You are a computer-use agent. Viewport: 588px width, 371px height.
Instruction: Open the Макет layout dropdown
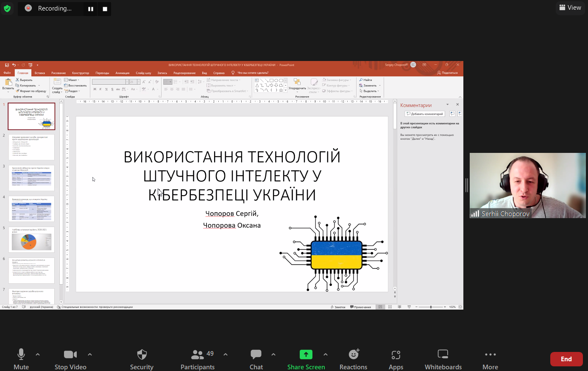click(72, 80)
